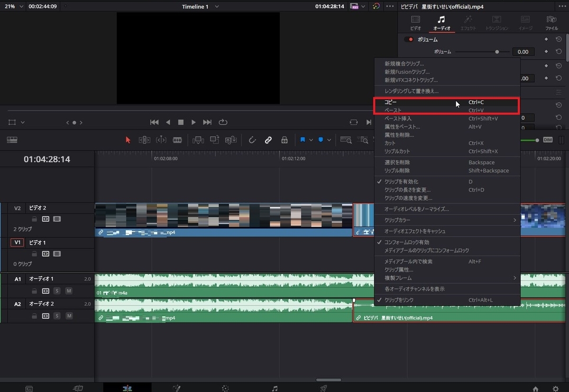Click the detail zoom timeline icon
The height and width of the screenshot is (392, 569).
click(x=363, y=140)
